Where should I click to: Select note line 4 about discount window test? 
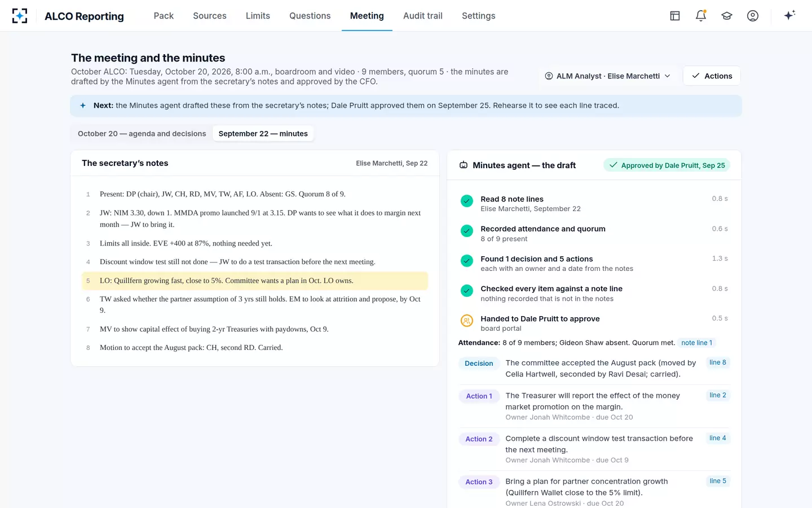(x=255, y=262)
